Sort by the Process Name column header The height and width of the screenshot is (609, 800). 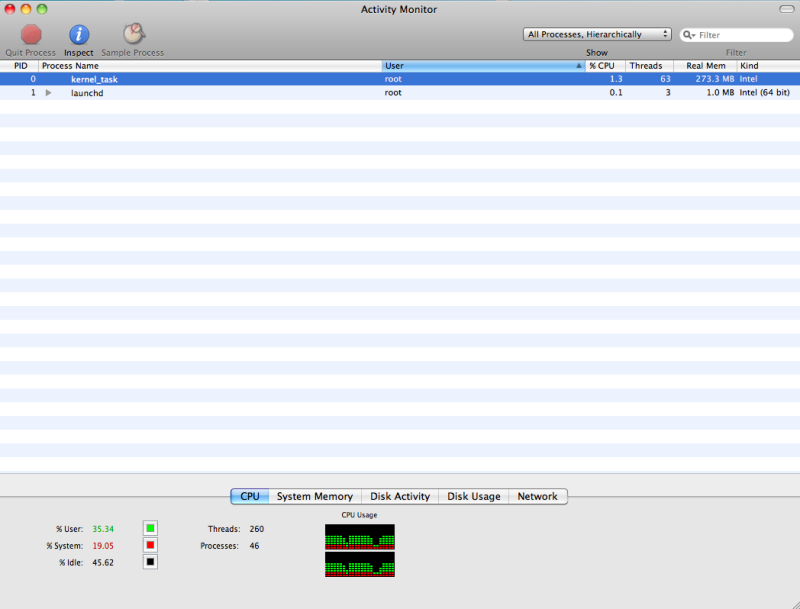210,66
